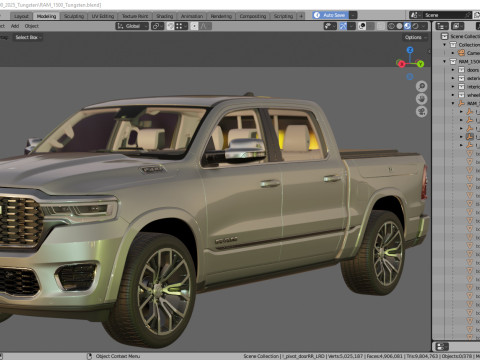Open the Select Box tool dropdown
Image resolution: width=480 pixels, height=360 pixels.
point(28,37)
